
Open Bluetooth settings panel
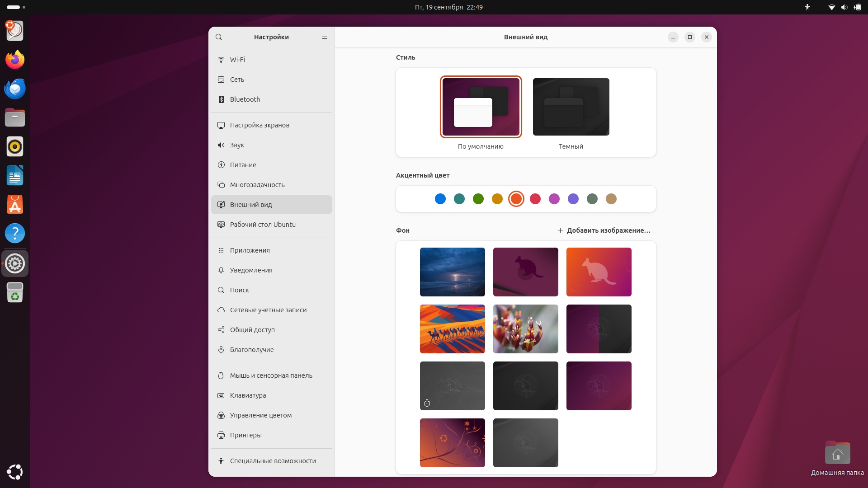click(272, 99)
